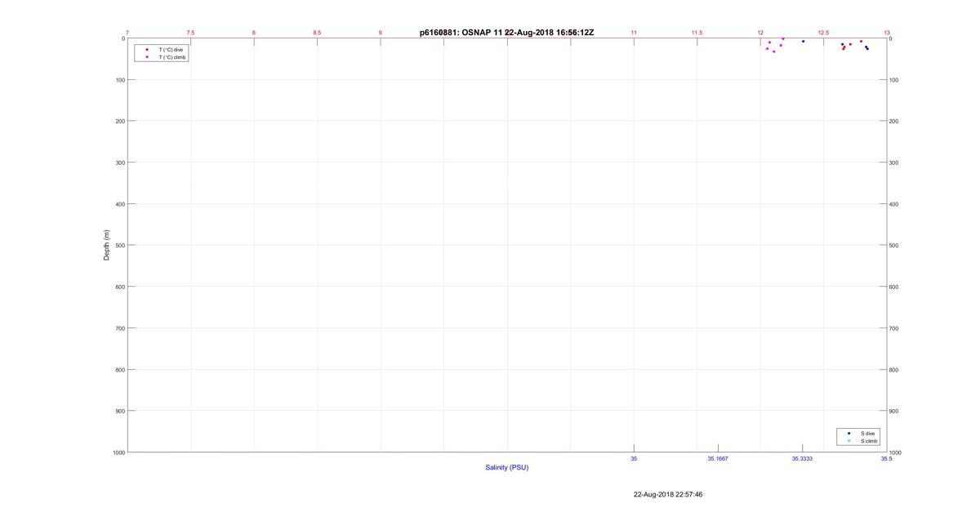This screenshot has height=508, width=980.
Task: Click the timestamp 22-Aug-2018 22:57:46
Action: [668, 494]
